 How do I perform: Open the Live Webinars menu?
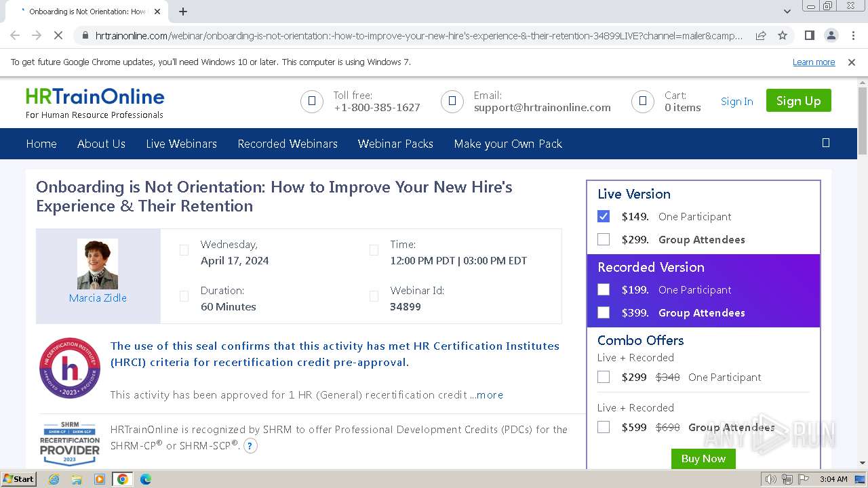click(181, 144)
